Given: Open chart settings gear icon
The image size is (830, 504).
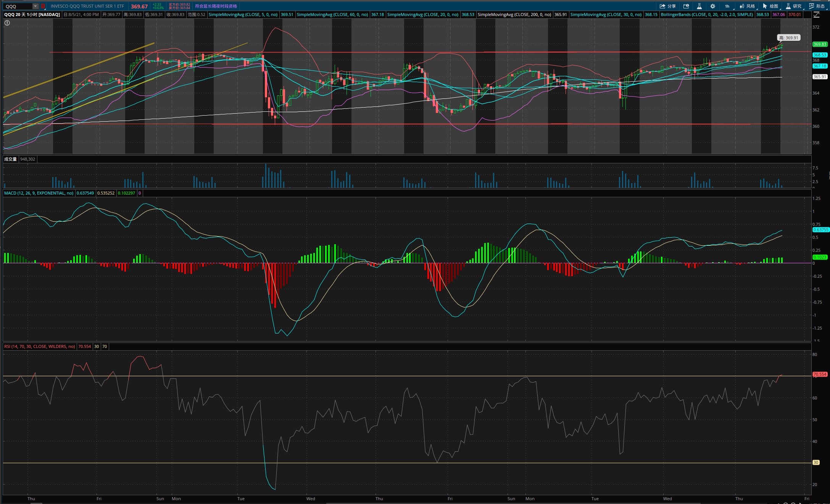Looking at the screenshot, I should [x=712, y=6].
